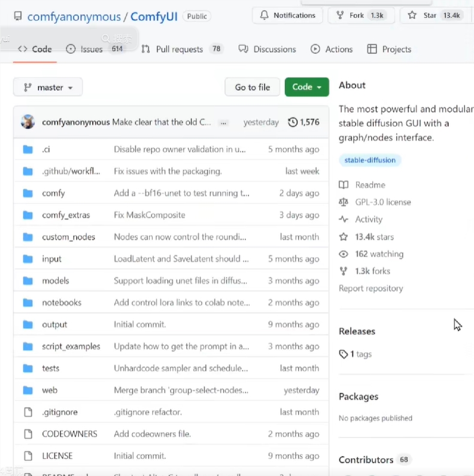This screenshot has height=476, width=474.
Task: Click the history clock icon beside 1,576
Action: point(293,122)
